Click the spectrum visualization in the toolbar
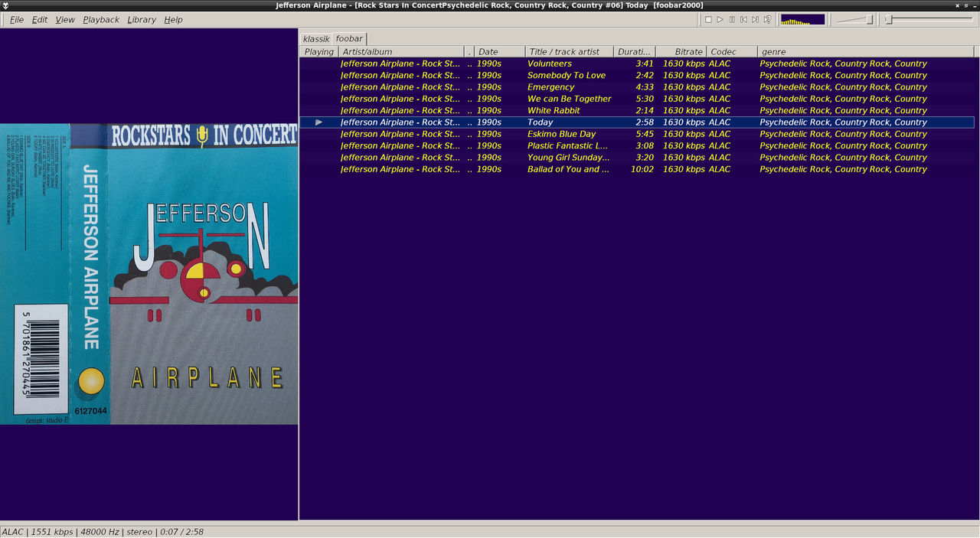The height and width of the screenshot is (538, 980). click(x=802, y=19)
